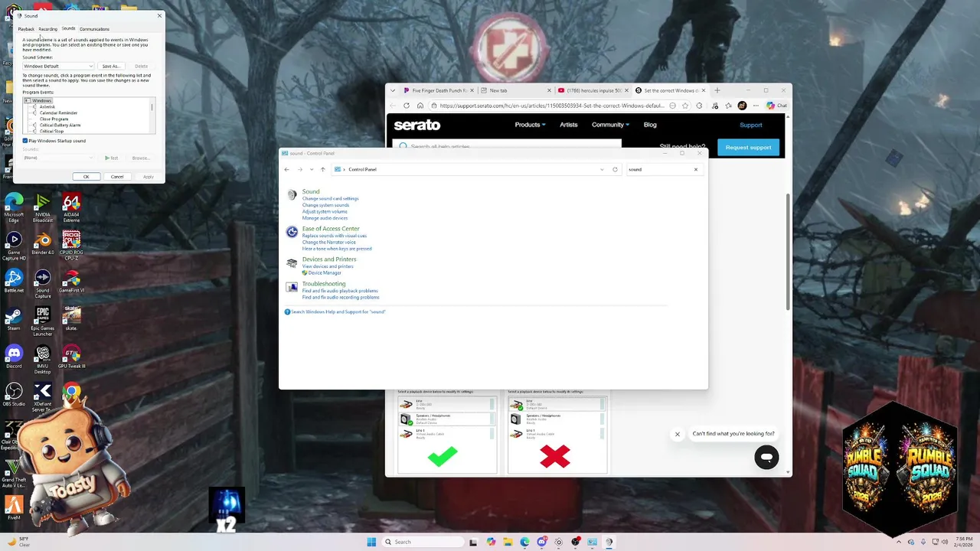Image resolution: width=980 pixels, height=551 pixels.
Task: Open Discord from the taskbar
Action: [x=542, y=542]
